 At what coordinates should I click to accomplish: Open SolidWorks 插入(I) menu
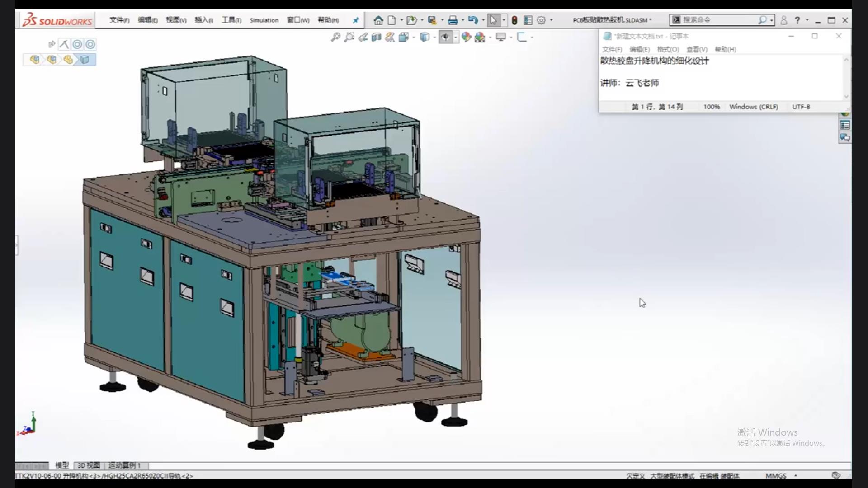[204, 20]
